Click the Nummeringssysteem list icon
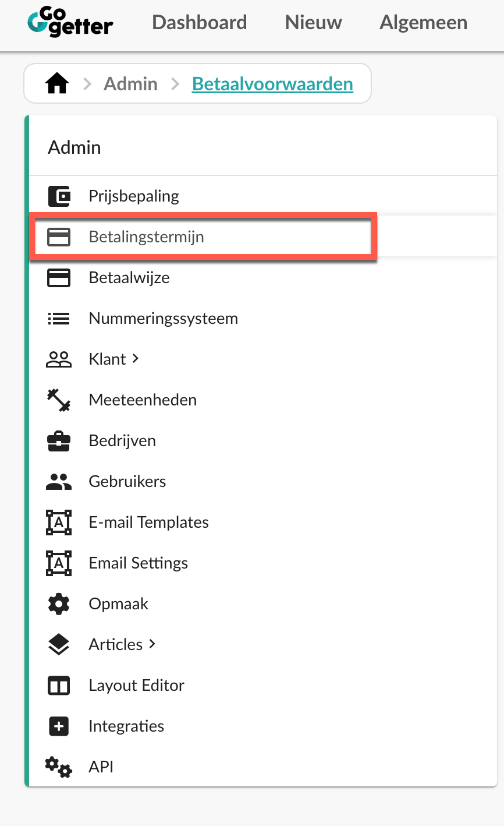Screen dimensions: 504x826 click(59, 319)
